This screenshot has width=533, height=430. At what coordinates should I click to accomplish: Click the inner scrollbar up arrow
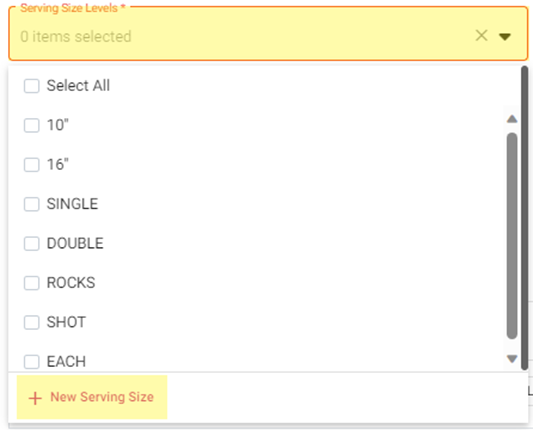pos(512,119)
